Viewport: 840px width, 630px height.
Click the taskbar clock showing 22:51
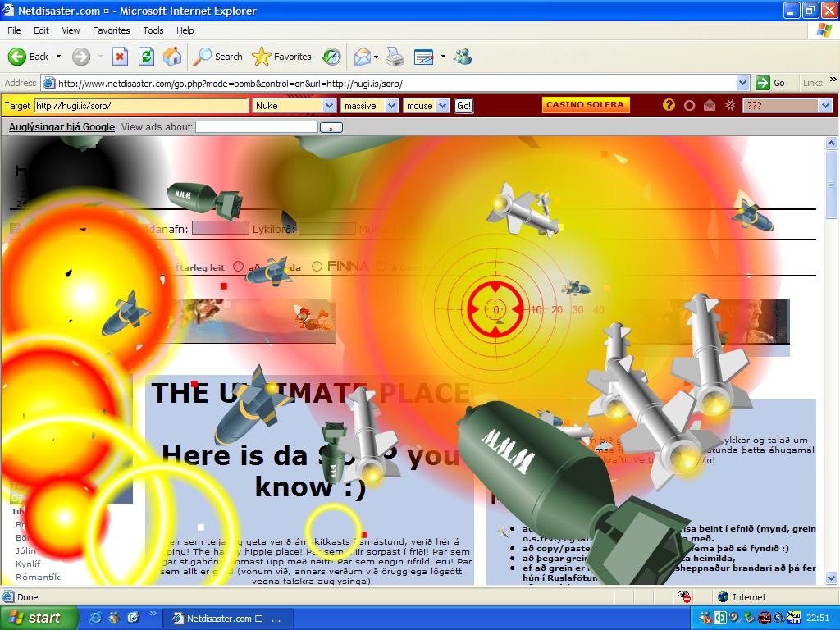818,618
